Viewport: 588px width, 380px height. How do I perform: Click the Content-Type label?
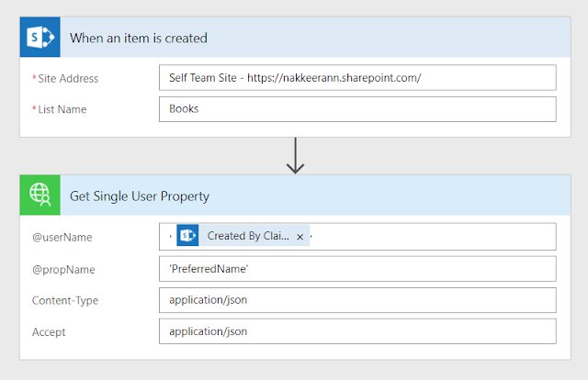65,300
